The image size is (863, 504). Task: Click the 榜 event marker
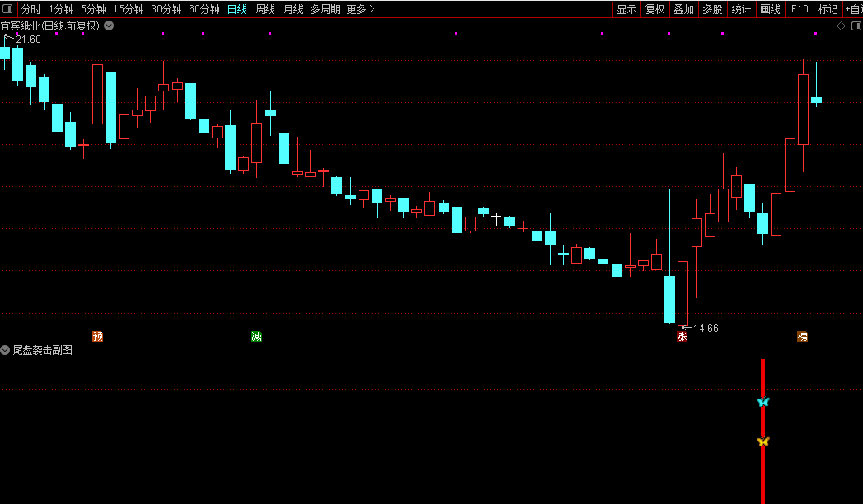(x=803, y=336)
